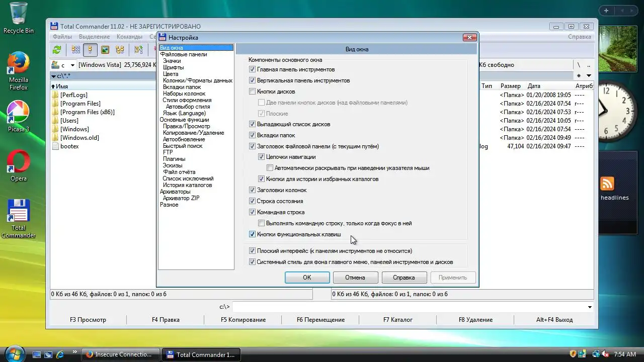
Task: Switch to Insecure Connection Firefox taskbar button
Action: pos(121,354)
